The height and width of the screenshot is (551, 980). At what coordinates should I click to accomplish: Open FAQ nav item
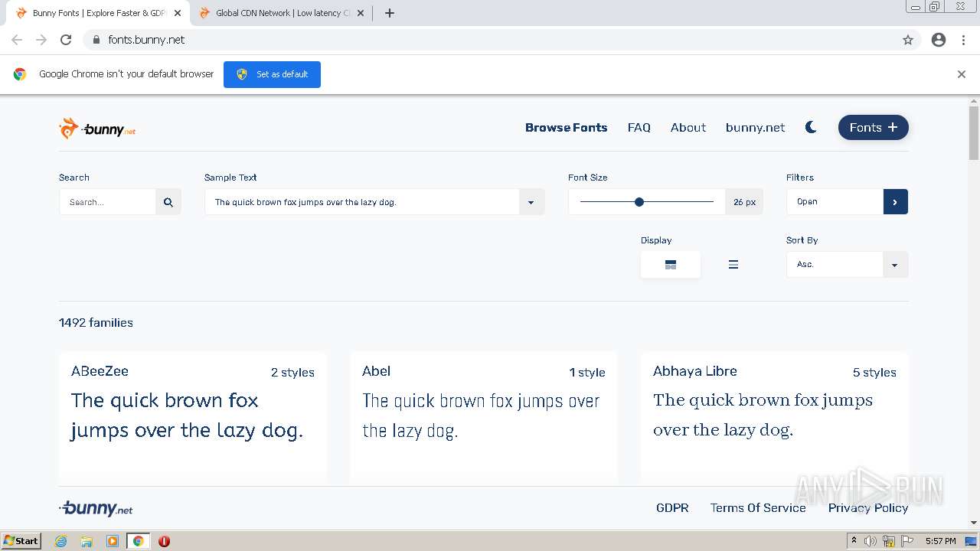point(639,128)
